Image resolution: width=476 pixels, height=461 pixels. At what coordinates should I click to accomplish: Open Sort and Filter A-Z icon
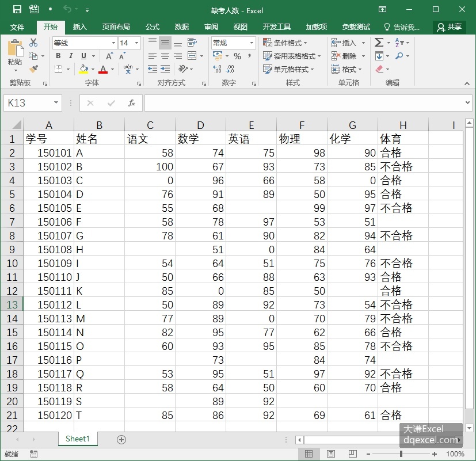[x=399, y=43]
